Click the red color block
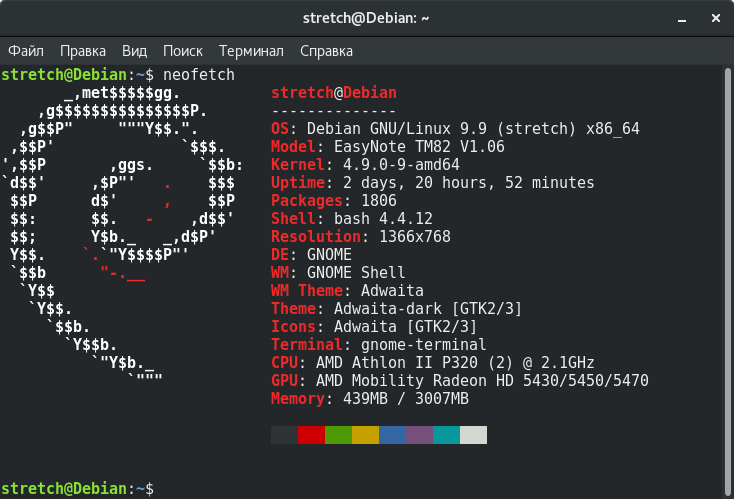 tap(311, 435)
